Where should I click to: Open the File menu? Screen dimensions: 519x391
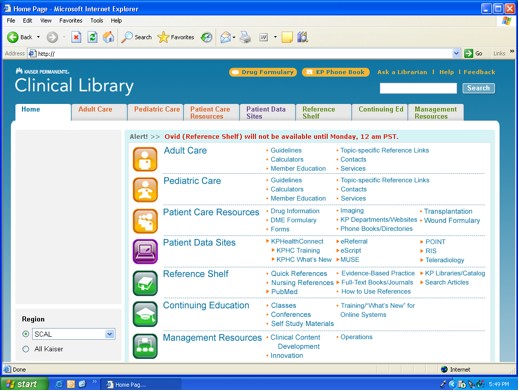pos(11,21)
